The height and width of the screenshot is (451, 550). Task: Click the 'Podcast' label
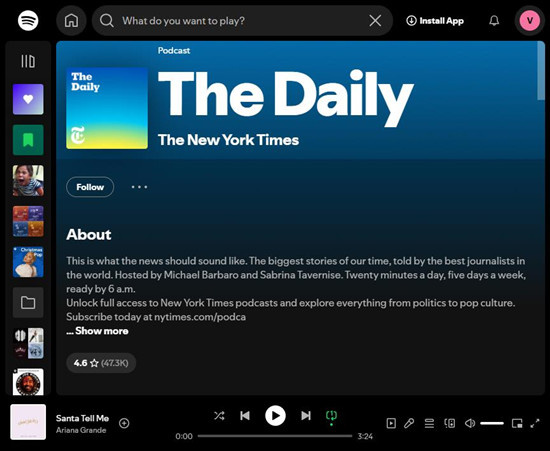coord(174,51)
